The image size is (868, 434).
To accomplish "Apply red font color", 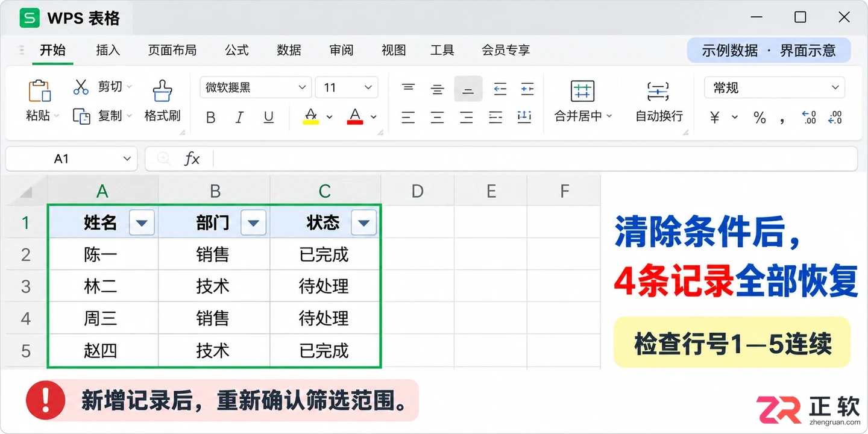I will 355,116.
